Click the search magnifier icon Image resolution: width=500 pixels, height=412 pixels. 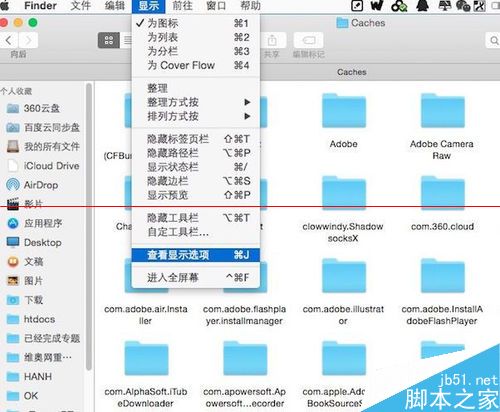click(x=494, y=41)
